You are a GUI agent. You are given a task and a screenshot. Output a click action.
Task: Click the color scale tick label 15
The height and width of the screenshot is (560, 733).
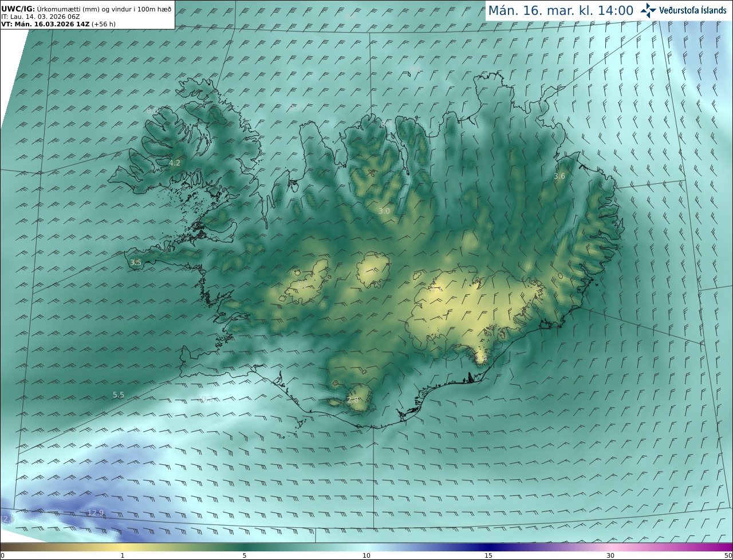(488, 555)
